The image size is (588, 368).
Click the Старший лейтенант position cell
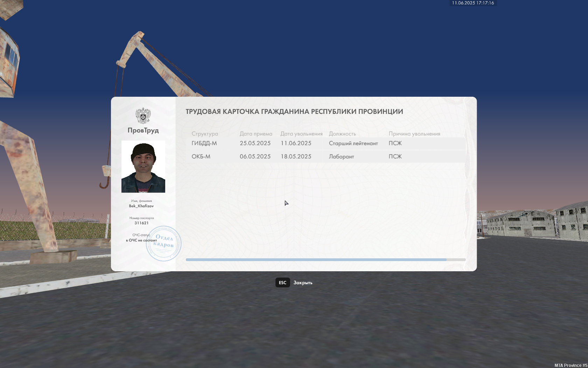(x=353, y=143)
